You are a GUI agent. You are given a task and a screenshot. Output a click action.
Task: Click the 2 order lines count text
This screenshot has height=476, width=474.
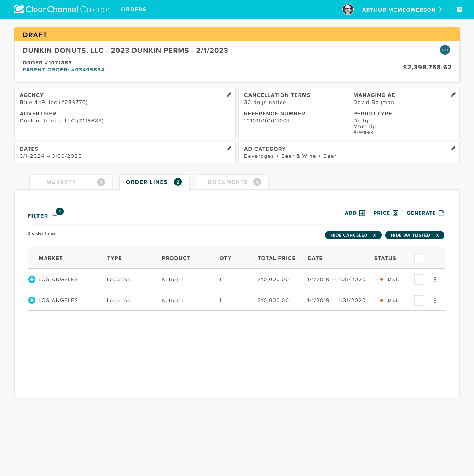click(x=41, y=233)
